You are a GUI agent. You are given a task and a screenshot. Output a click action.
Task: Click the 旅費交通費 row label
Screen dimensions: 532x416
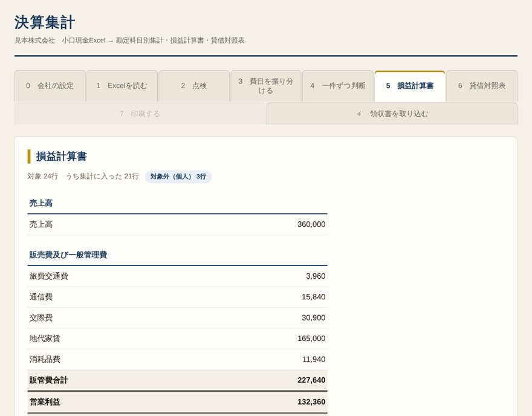48,276
